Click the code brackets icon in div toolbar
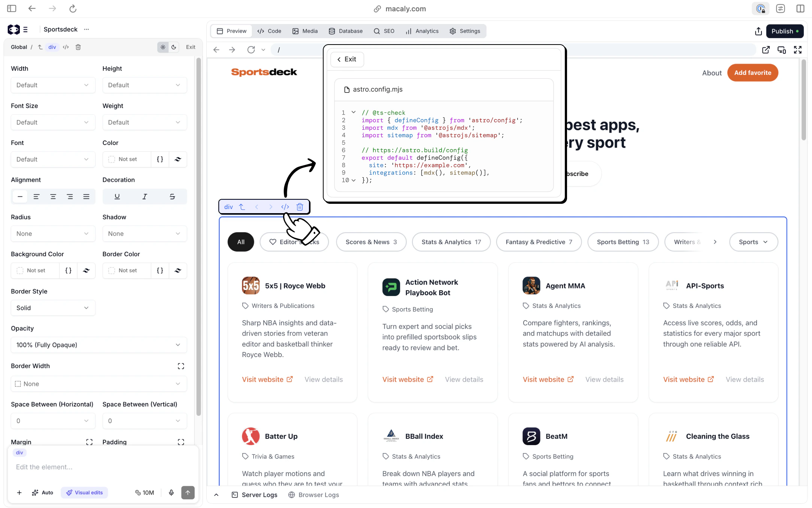812x508 pixels. 285,207
